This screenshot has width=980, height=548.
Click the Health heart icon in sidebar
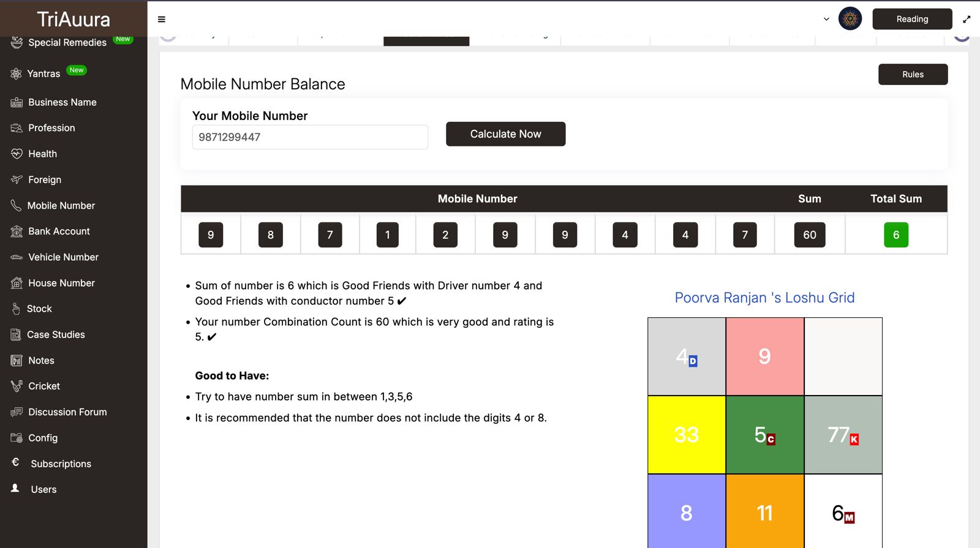[17, 154]
